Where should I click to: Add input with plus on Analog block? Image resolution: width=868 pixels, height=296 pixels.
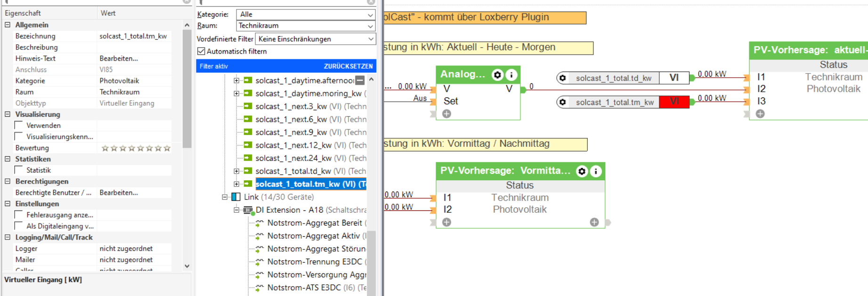pyautogui.click(x=446, y=114)
